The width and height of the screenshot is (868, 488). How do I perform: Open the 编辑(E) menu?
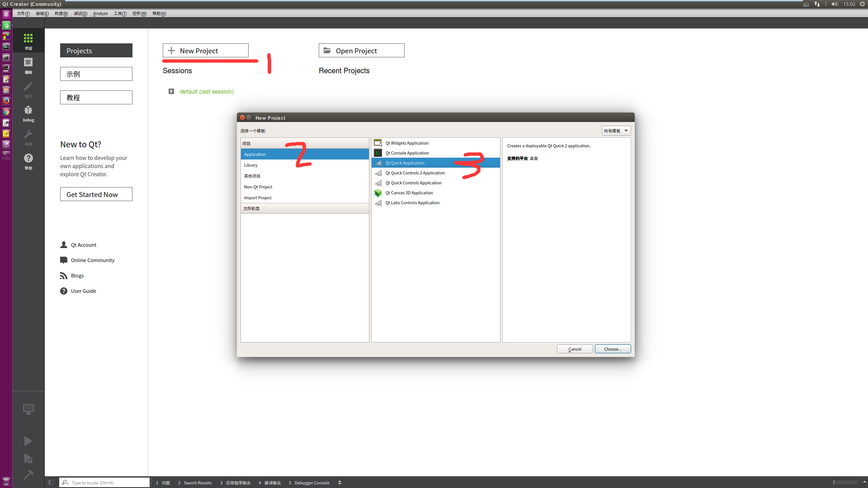coord(42,14)
